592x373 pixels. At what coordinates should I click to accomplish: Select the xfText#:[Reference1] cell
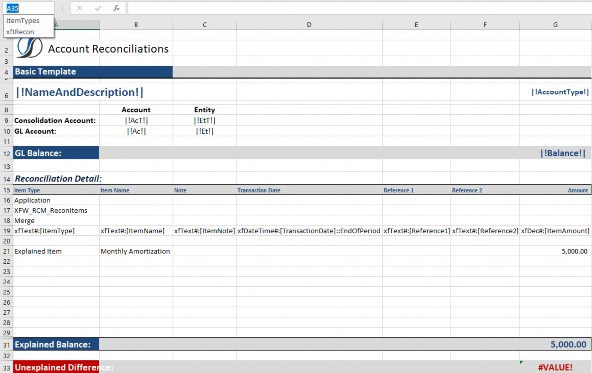tap(416, 231)
